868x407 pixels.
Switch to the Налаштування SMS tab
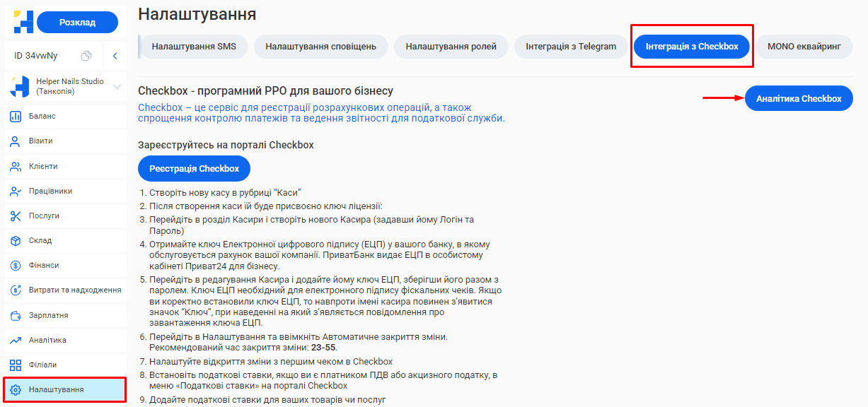(x=194, y=47)
